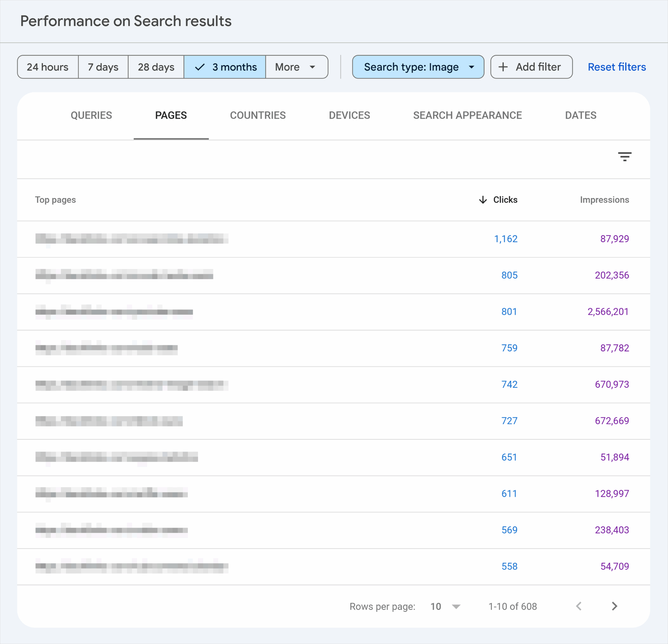Click the 87,929 impressions value
The width and height of the screenshot is (668, 644).
click(615, 239)
